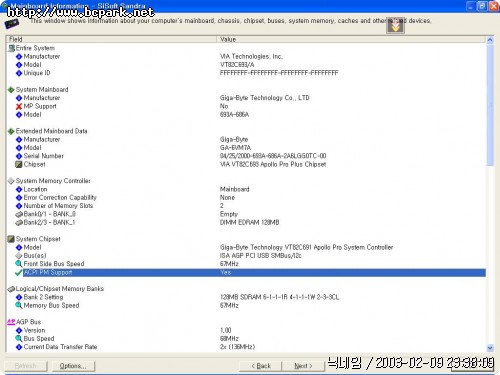
Task: Select the Entire System Model row label
Action: click(32, 65)
